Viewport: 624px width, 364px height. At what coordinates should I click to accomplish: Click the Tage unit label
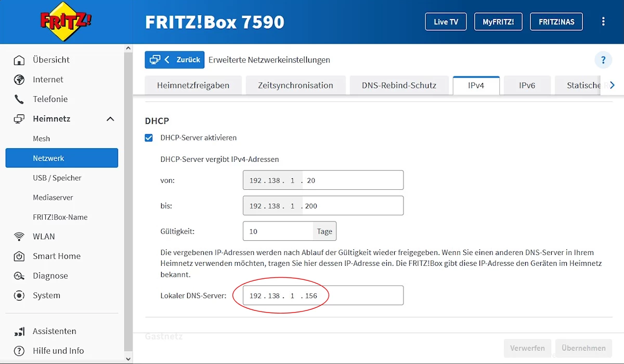point(324,231)
